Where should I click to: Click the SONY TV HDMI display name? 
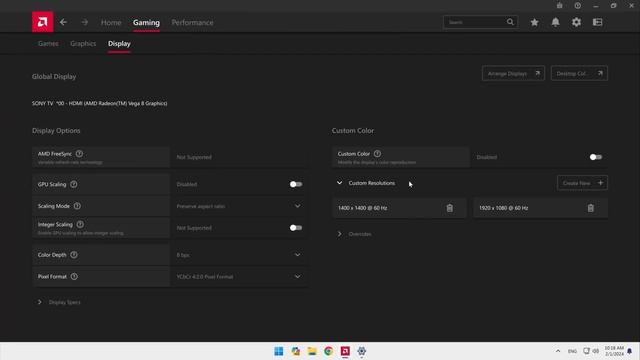[100, 104]
